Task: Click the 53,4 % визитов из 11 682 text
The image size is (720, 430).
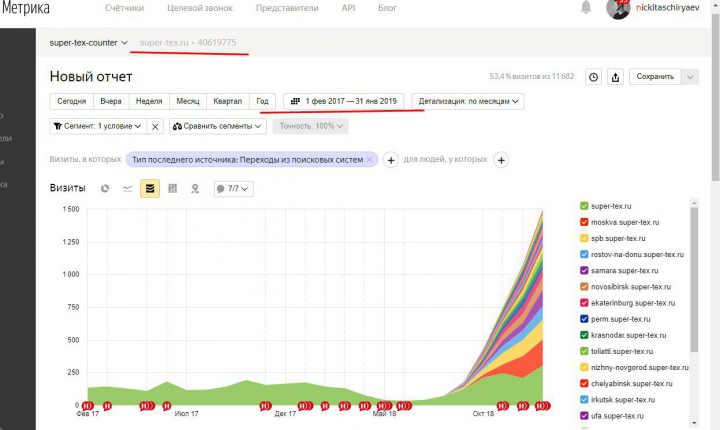Action: [x=532, y=76]
